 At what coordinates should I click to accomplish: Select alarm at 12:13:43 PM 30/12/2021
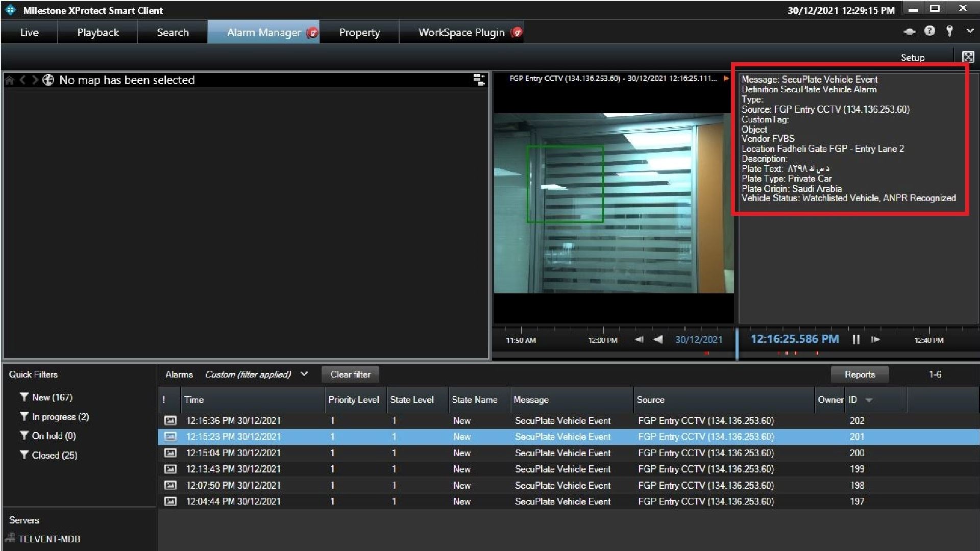pos(568,469)
